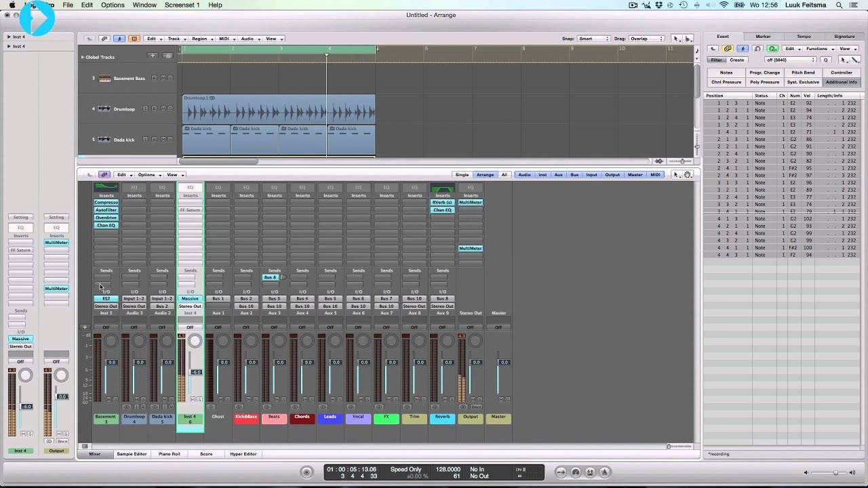The width and height of the screenshot is (868, 488).
Task: Click Basement Bass record enable button
Action: pyautogui.click(x=154, y=78)
